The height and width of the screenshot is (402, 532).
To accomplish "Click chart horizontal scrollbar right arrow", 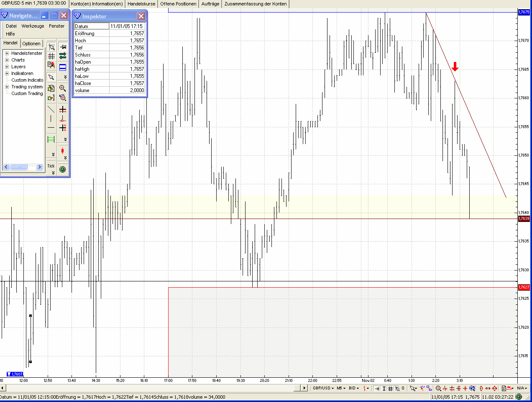I will 304,388.
